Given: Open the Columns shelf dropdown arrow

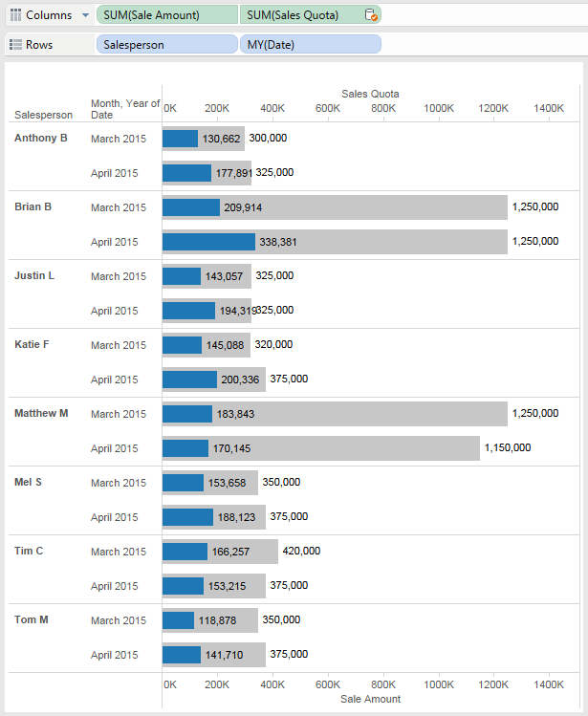Looking at the screenshot, I should [x=85, y=15].
